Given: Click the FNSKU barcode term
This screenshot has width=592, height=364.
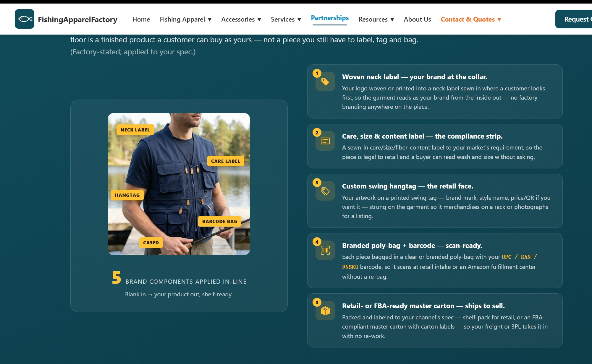Looking at the screenshot, I should (350, 267).
